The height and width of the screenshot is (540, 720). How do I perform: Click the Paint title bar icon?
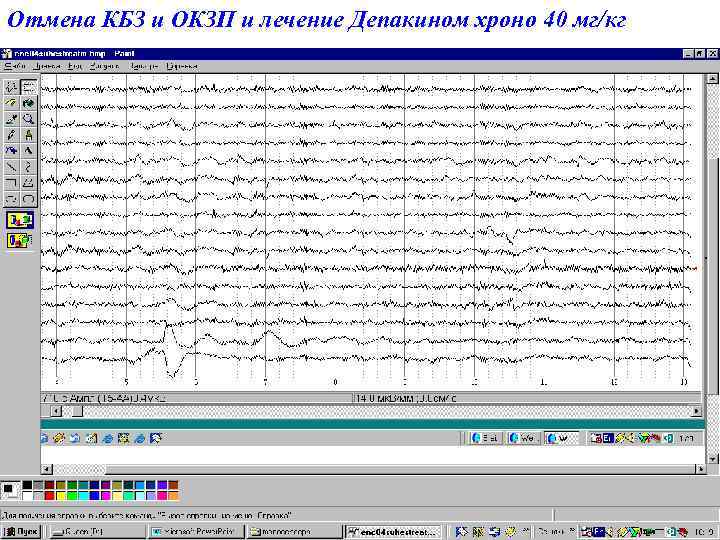[6, 54]
